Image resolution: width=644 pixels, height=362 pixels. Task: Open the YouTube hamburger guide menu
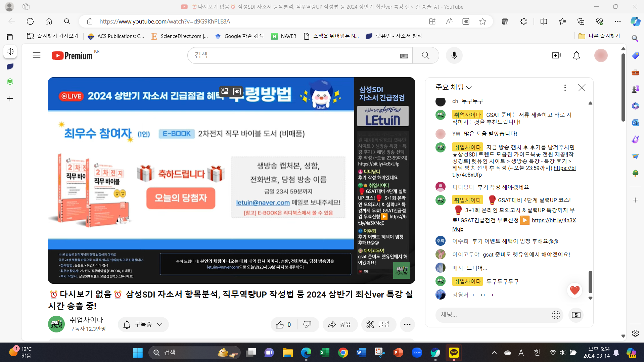tap(37, 55)
